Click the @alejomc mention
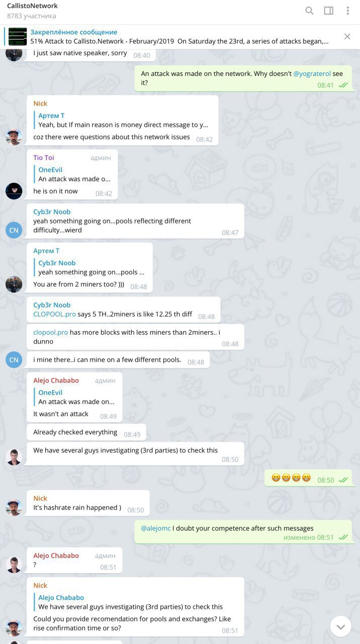 coord(155,528)
